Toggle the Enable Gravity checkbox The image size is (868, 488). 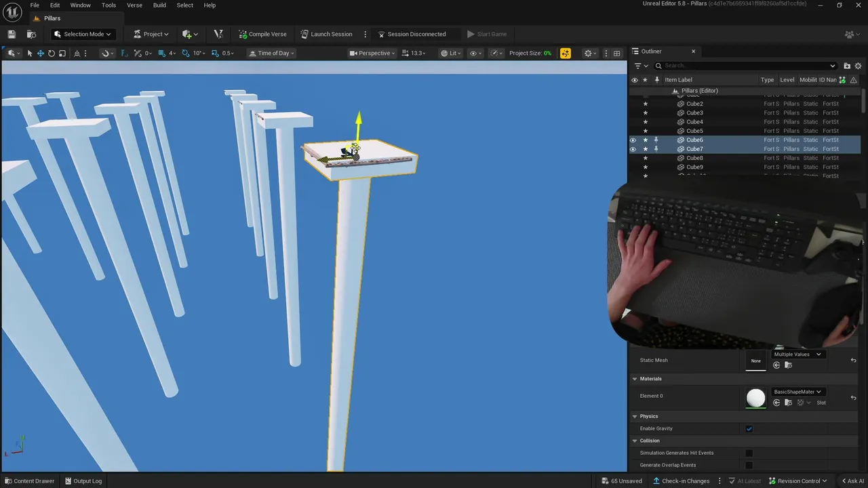(x=749, y=428)
